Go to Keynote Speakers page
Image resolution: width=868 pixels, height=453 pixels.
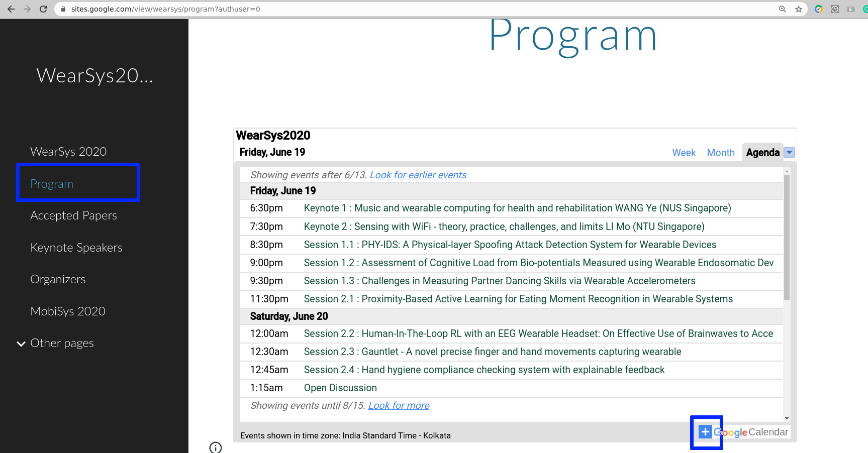76,248
